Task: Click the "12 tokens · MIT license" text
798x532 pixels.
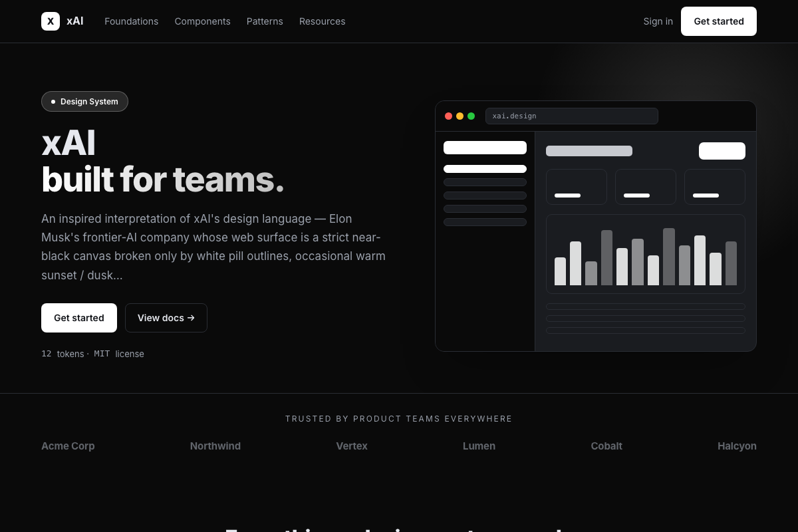Action: pos(92,354)
